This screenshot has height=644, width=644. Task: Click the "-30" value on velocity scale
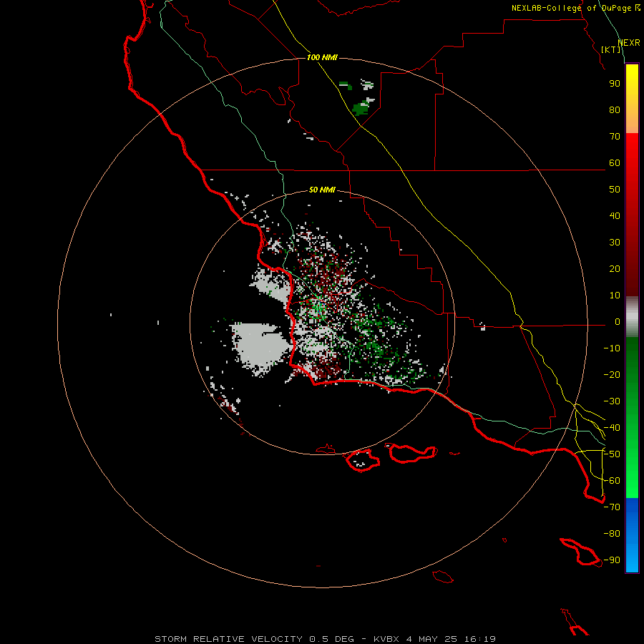click(x=612, y=401)
